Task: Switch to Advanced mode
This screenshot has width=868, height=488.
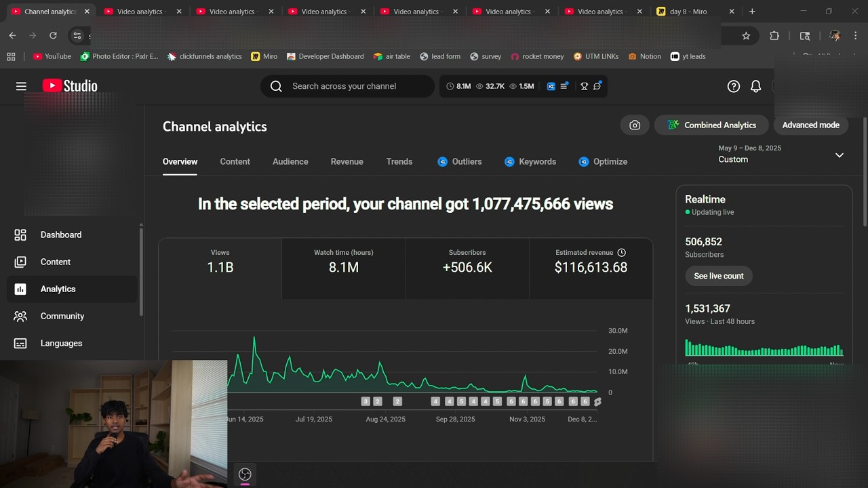Action: pyautogui.click(x=810, y=125)
